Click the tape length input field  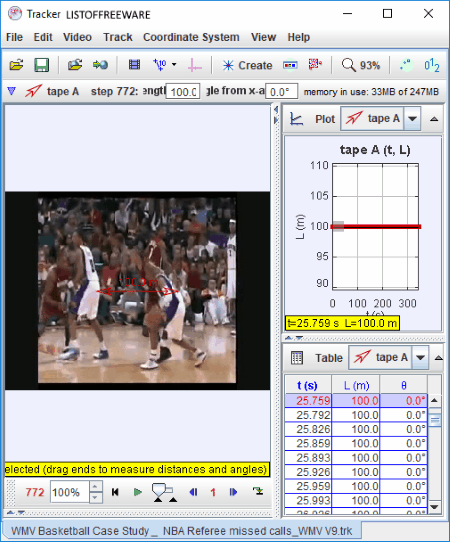tap(182, 92)
